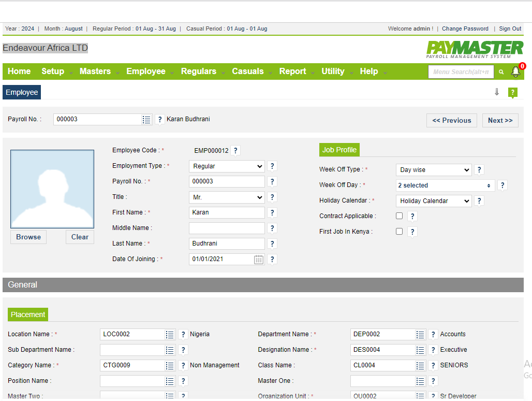Open Location Name lookup list icon
The width and height of the screenshot is (532, 401).
170,335
